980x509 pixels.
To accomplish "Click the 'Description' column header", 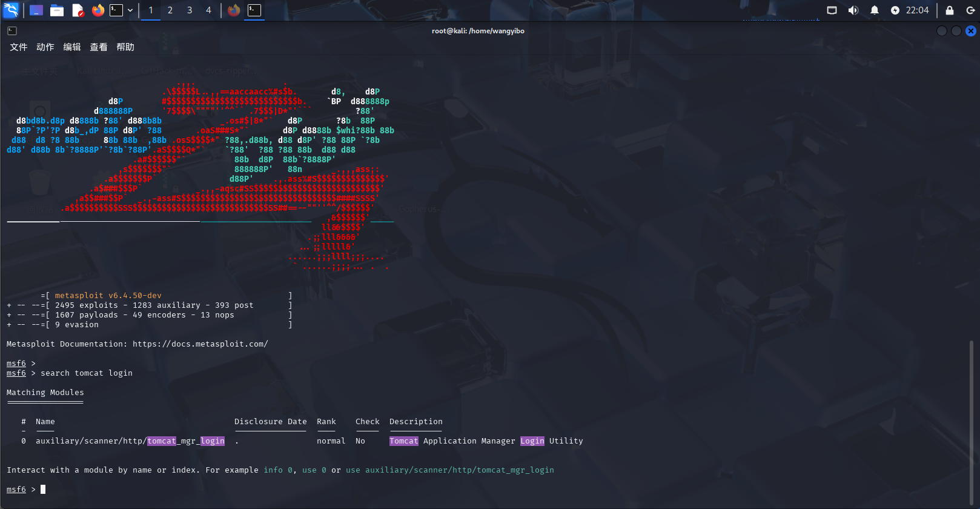I will pos(416,422).
